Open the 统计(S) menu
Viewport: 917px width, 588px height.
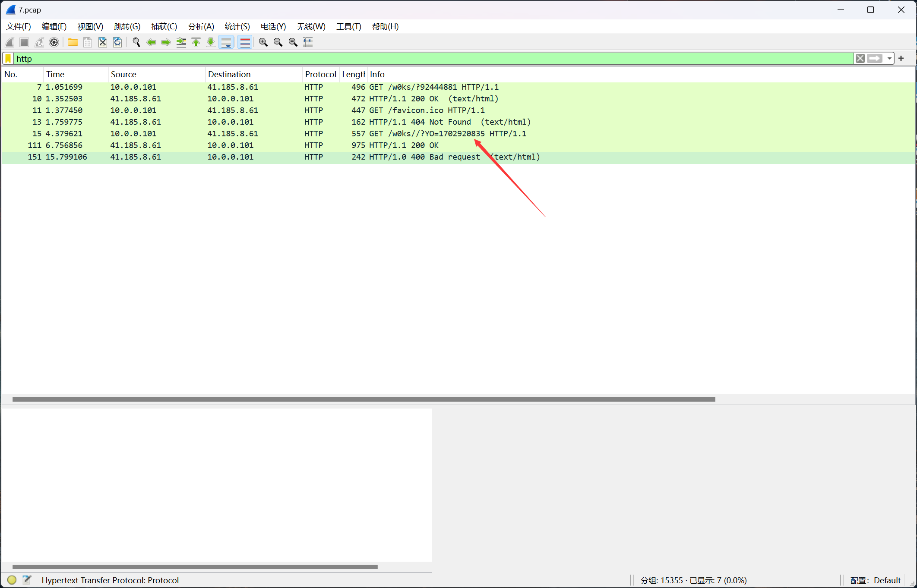tap(237, 27)
